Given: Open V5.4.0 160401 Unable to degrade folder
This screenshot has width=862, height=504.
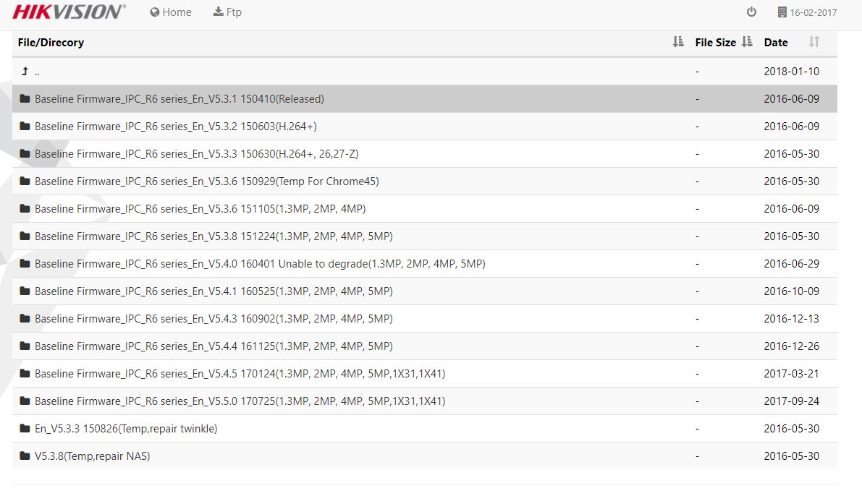Looking at the screenshot, I should [259, 264].
